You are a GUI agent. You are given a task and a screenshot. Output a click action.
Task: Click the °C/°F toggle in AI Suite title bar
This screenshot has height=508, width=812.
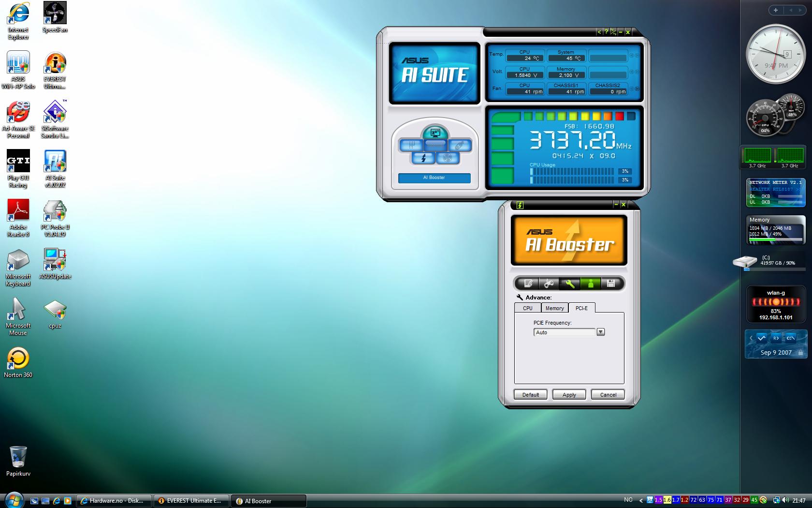point(613,32)
